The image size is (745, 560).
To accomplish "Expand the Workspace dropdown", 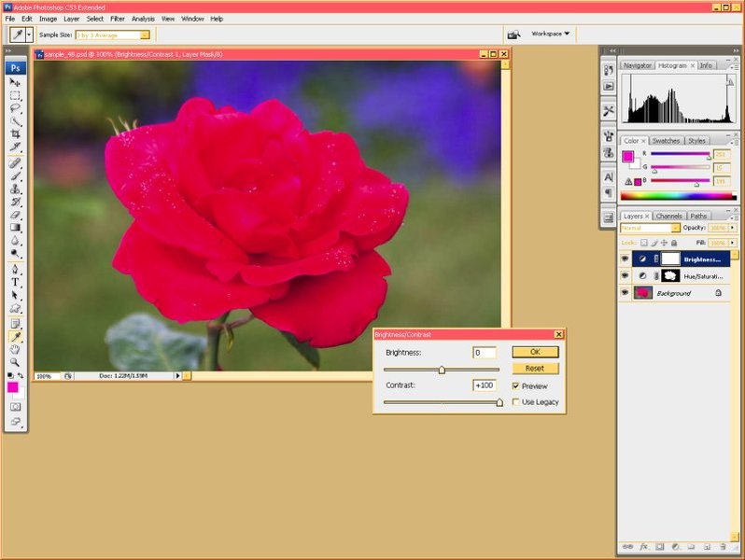I will [x=551, y=35].
